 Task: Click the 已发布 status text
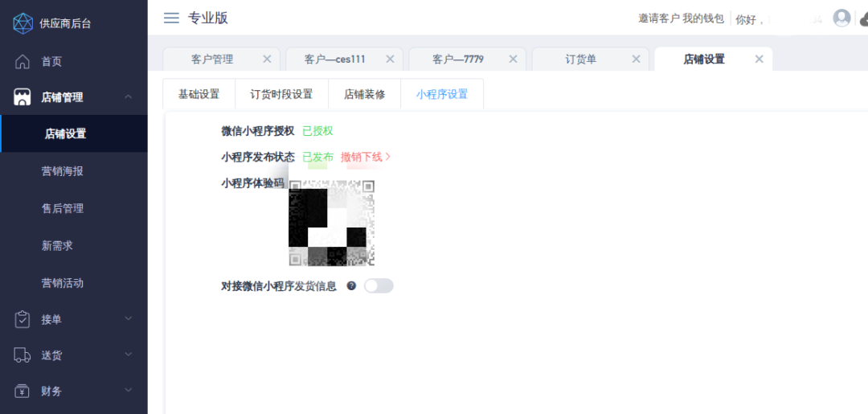[317, 157]
